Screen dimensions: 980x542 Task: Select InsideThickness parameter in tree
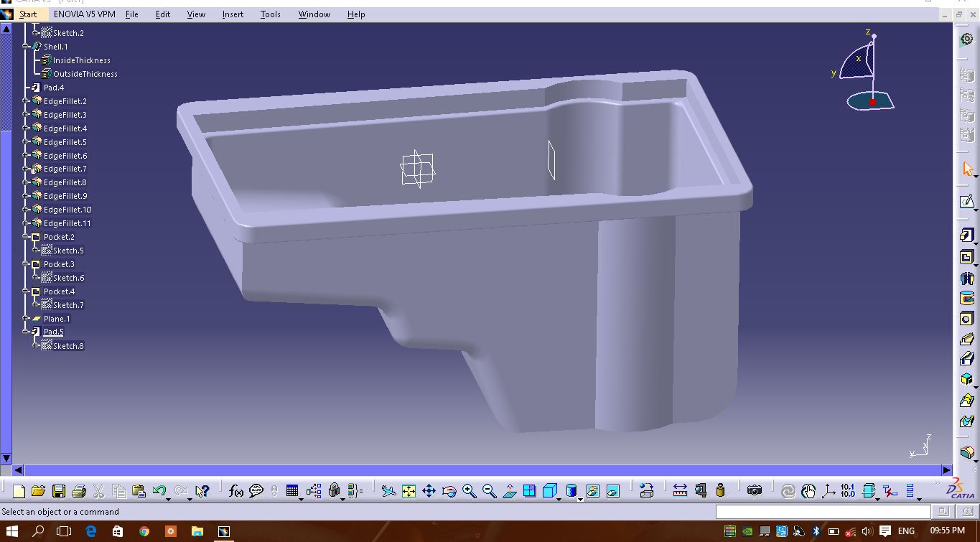[x=82, y=60]
